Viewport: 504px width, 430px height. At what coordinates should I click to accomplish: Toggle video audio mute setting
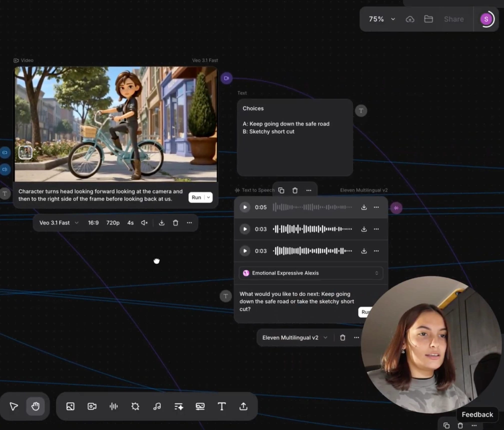(x=144, y=223)
